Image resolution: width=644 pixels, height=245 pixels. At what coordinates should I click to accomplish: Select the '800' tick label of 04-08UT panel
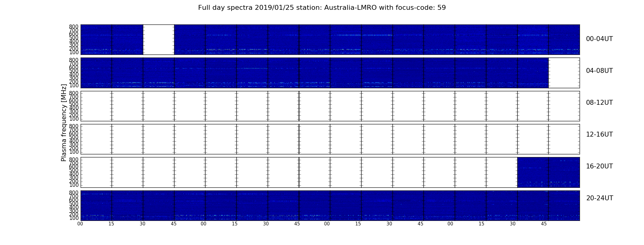pyautogui.click(x=74, y=60)
